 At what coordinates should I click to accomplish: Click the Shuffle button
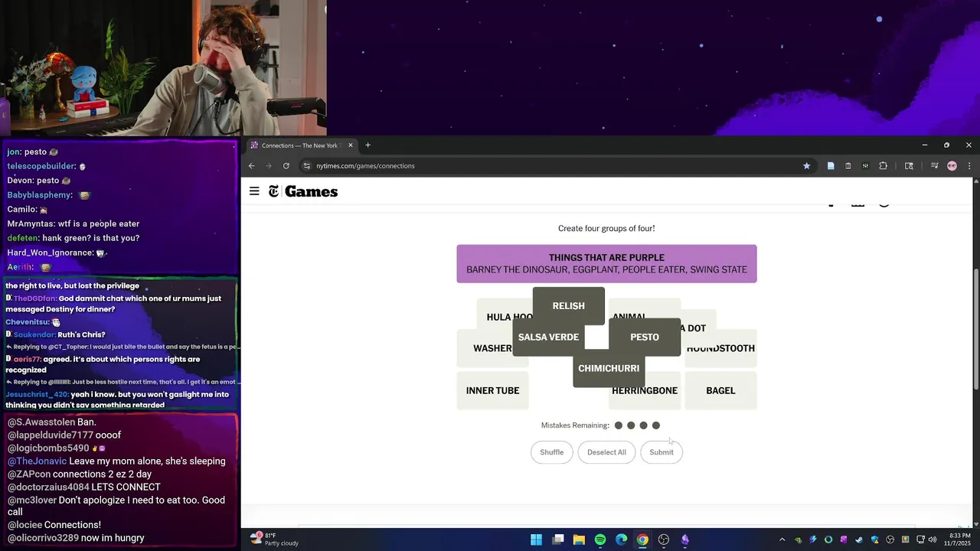(551, 452)
